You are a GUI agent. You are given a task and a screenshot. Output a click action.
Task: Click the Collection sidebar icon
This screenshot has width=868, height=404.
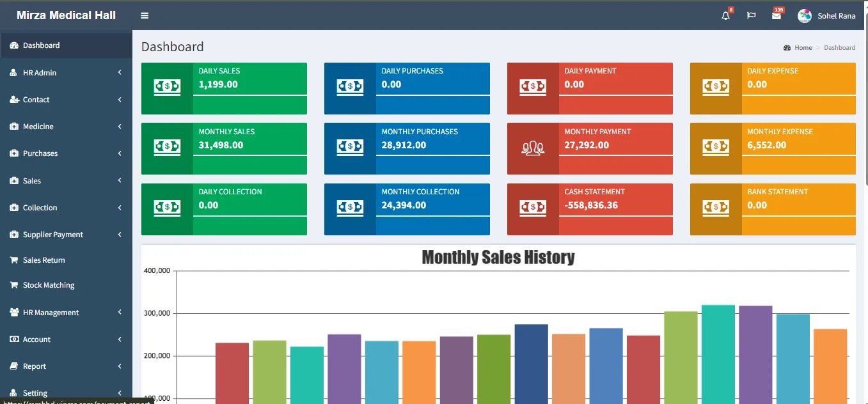point(14,208)
